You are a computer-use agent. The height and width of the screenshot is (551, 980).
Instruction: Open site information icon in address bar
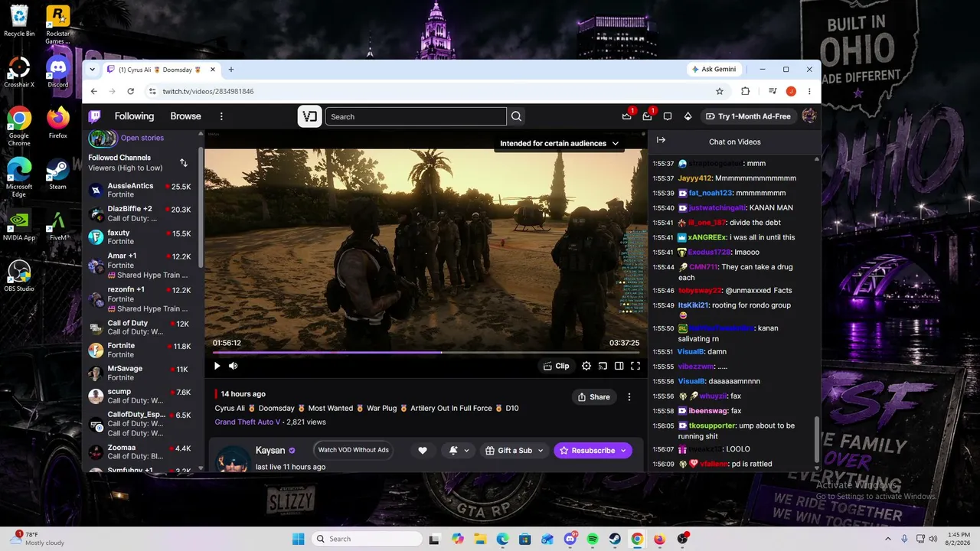[x=152, y=91]
